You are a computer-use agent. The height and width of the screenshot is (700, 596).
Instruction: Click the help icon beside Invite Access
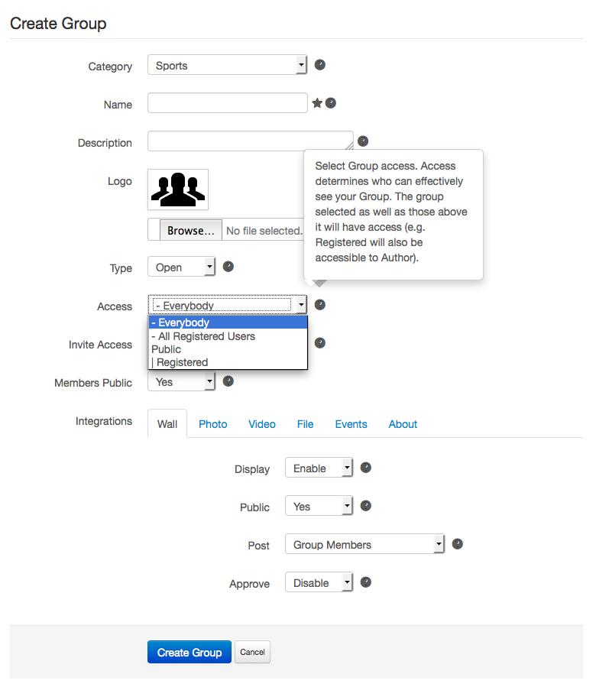pyautogui.click(x=319, y=343)
